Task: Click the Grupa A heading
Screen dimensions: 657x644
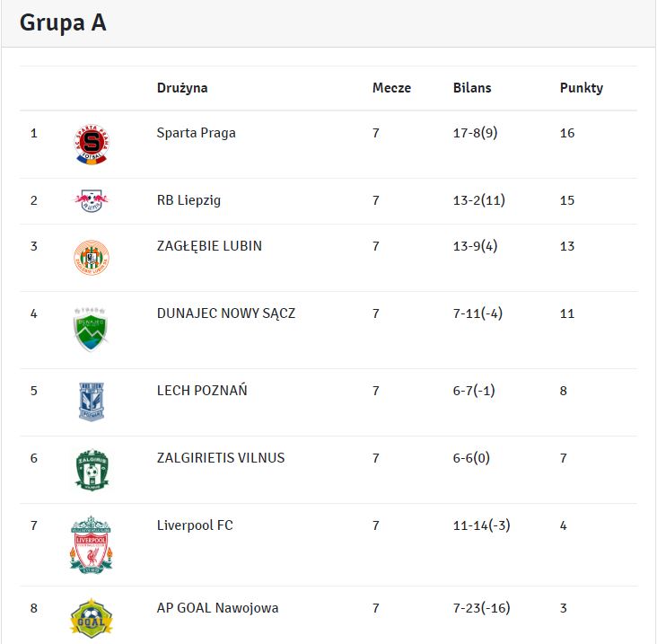Action: point(63,23)
